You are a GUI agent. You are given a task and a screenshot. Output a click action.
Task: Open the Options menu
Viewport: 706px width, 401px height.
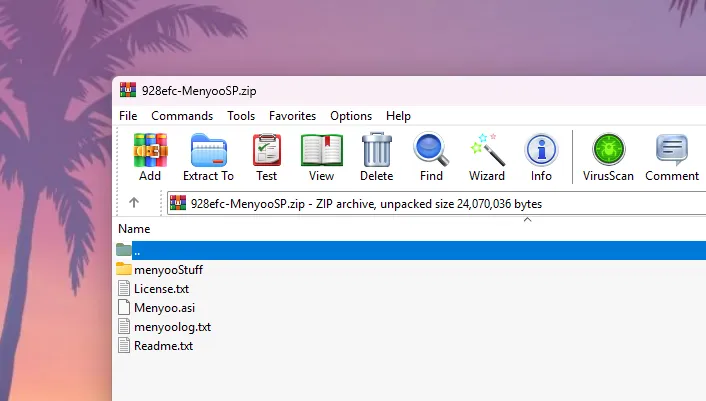tap(351, 116)
